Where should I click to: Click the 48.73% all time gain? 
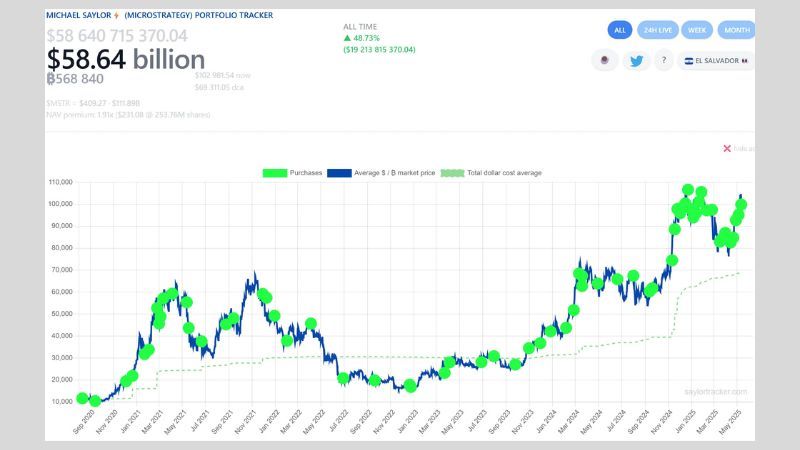[362, 38]
